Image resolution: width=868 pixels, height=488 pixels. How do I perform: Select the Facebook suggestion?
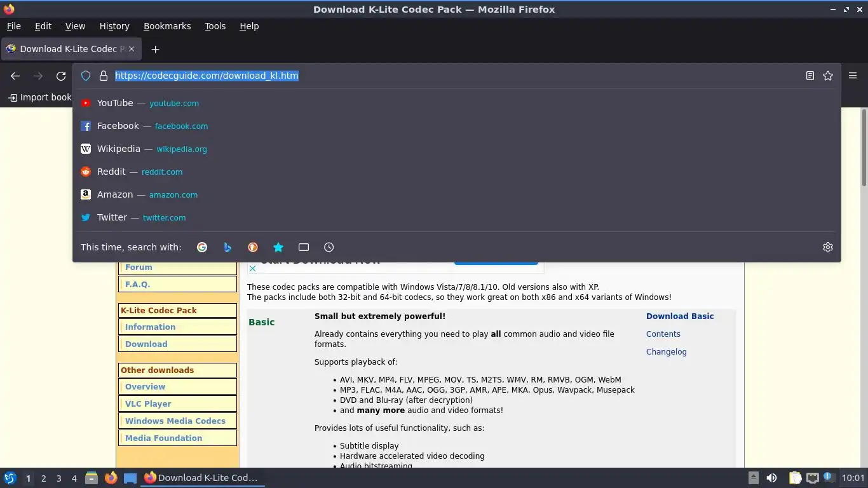(457, 126)
